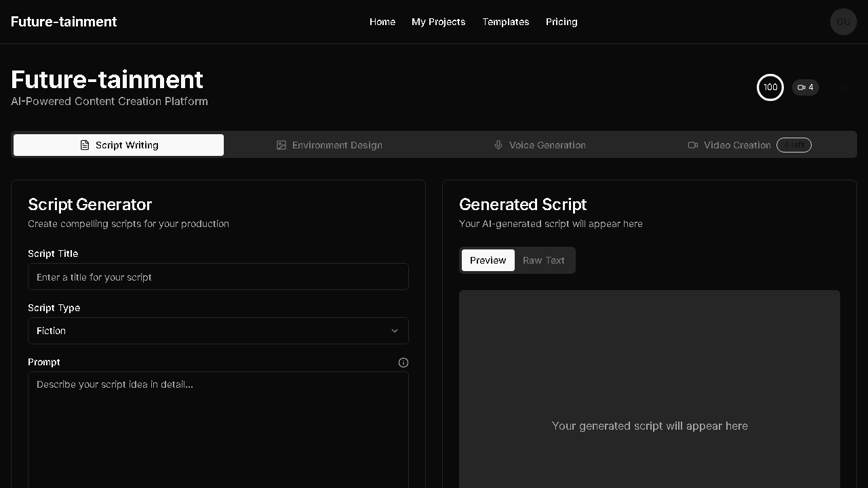
Task: Switch to the Script Writing tab
Action: (119, 145)
